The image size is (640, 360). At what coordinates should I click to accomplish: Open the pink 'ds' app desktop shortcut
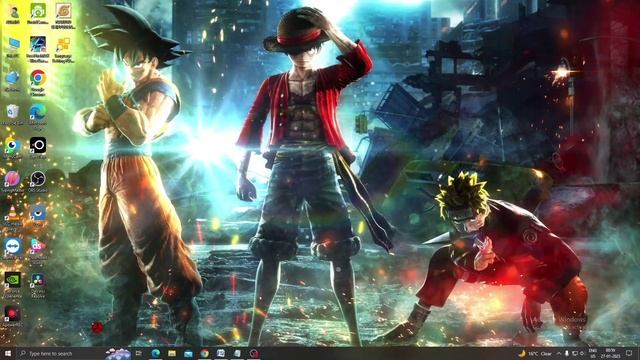click(x=38, y=251)
